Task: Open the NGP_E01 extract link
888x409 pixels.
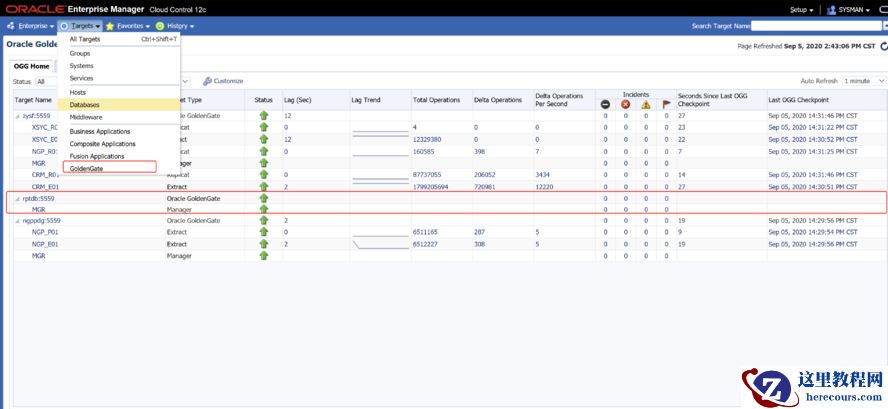Action: pyautogui.click(x=45, y=244)
